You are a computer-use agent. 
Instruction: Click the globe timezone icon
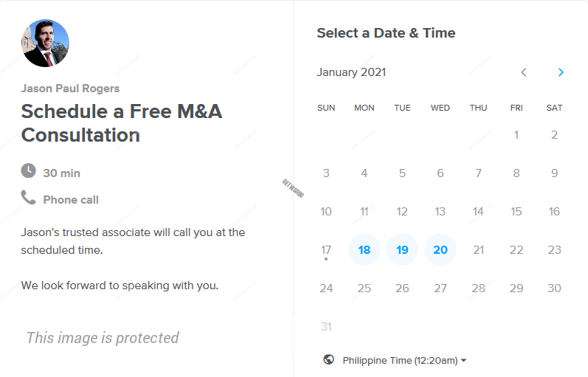point(329,360)
